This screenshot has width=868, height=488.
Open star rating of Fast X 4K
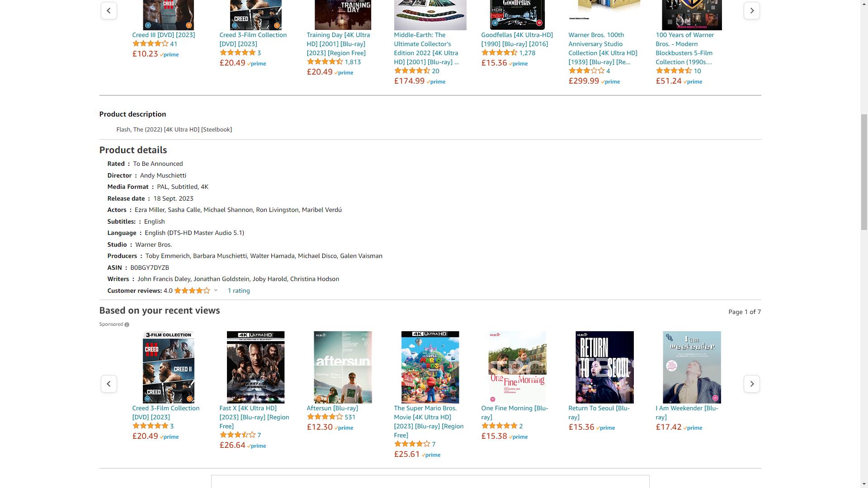click(238, 435)
